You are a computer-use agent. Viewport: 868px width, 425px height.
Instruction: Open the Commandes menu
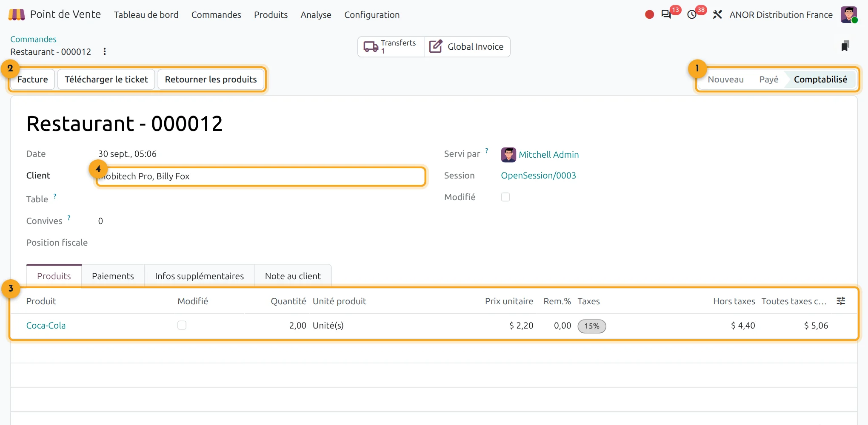(216, 15)
